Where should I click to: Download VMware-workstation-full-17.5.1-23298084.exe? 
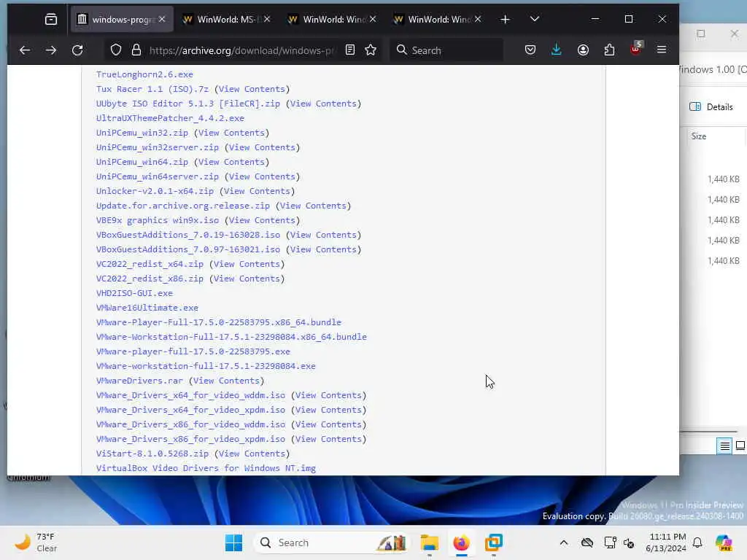pyautogui.click(x=206, y=366)
